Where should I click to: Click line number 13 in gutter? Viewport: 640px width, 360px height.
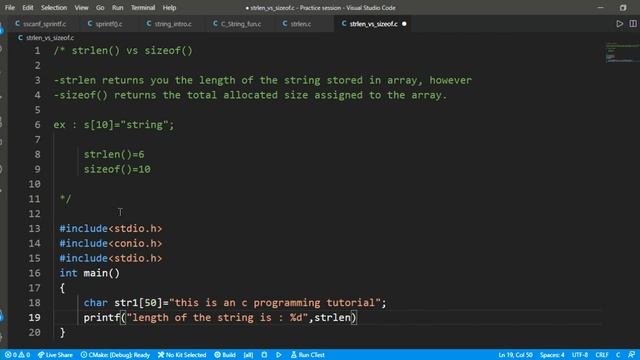pyautogui.click(x=35, y=229)
